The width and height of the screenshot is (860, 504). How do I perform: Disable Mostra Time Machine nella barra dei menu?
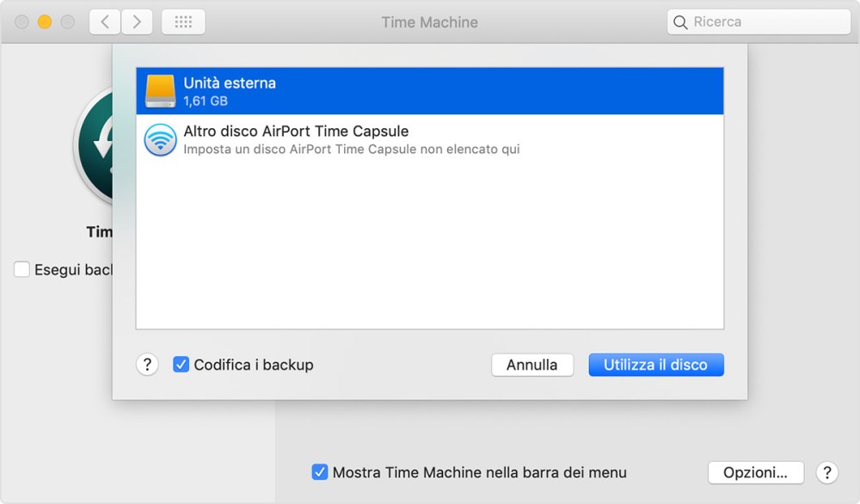click(320, 472)
